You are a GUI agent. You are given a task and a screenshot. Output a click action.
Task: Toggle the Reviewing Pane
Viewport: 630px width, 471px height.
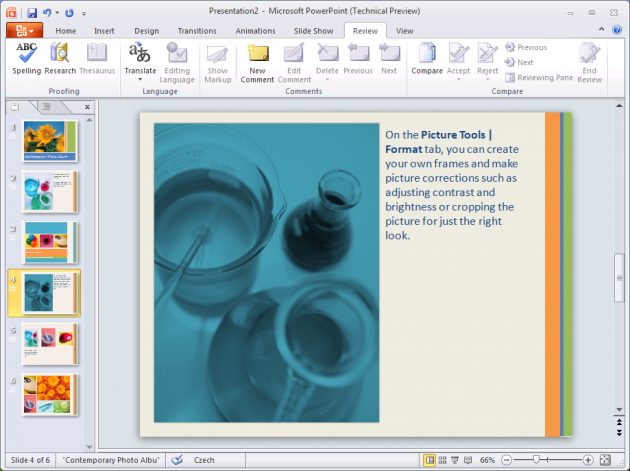[x=539, y=78]
